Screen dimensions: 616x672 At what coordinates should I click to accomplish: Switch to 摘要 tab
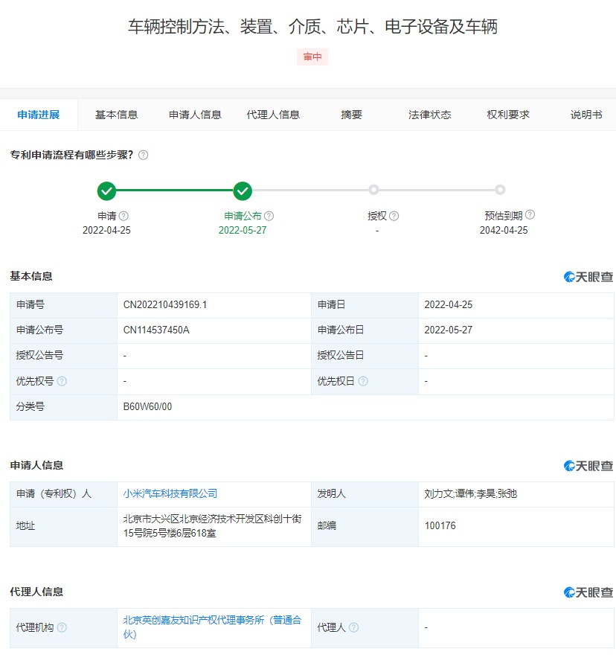click(352, 115)
